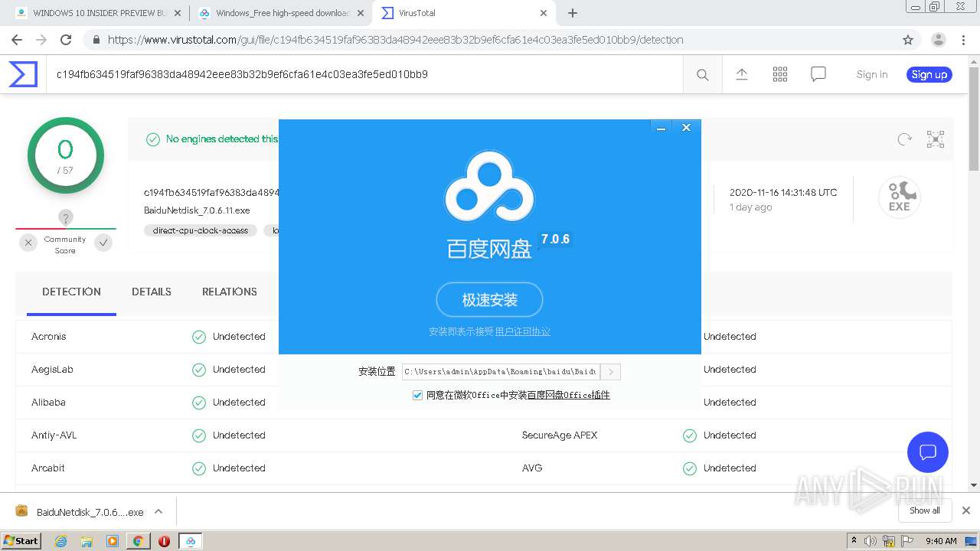Click the browser address bar URL
980x551 pixels.
[x=396, y=40]
